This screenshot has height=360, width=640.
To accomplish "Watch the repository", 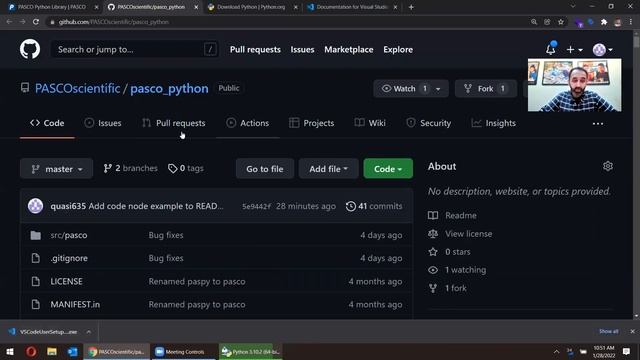I will (404, 89).
